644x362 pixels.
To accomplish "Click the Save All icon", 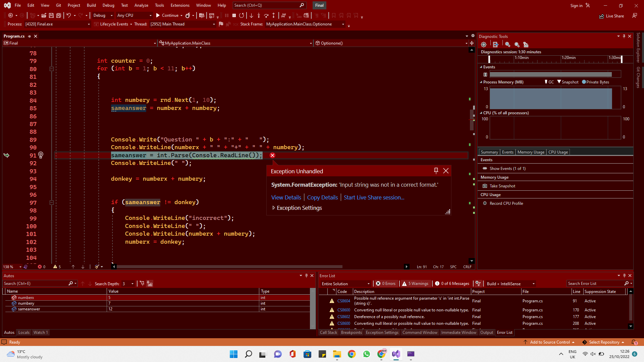I will click(x=59, y=15).
